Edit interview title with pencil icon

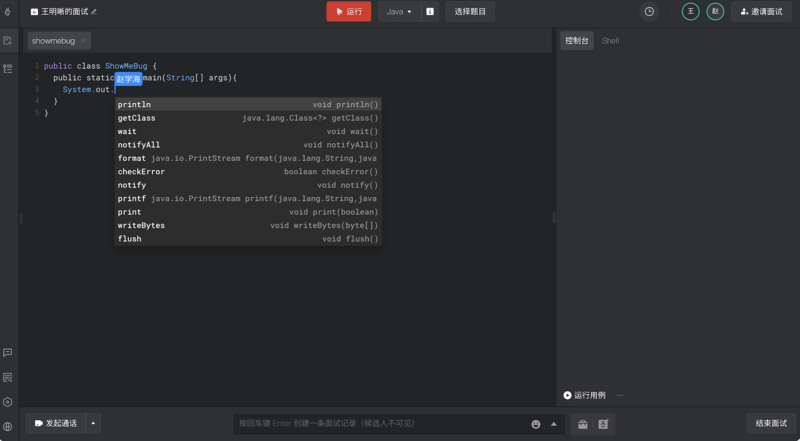tap(94, 12)
